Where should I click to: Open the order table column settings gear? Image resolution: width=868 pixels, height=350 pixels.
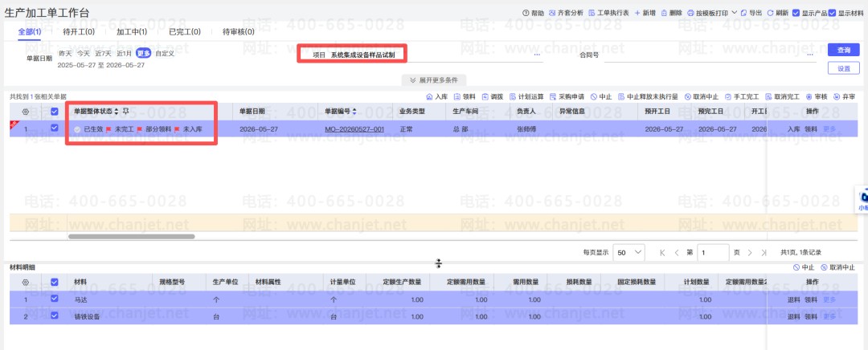[x=25, y=111]
